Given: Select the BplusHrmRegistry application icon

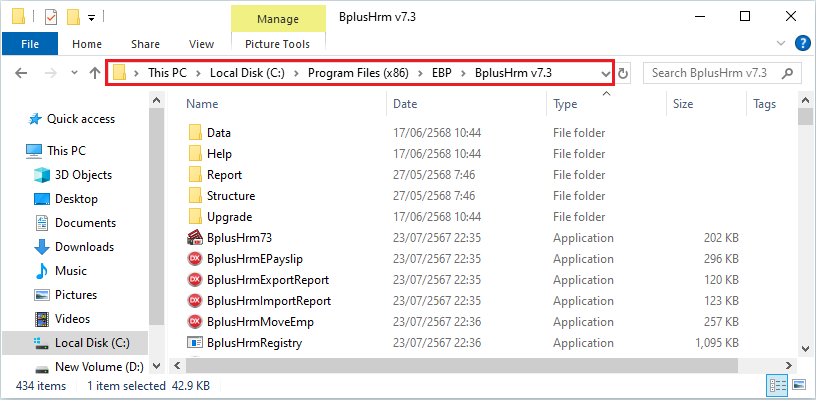Looking at the screenshot, I should [195, 343].
